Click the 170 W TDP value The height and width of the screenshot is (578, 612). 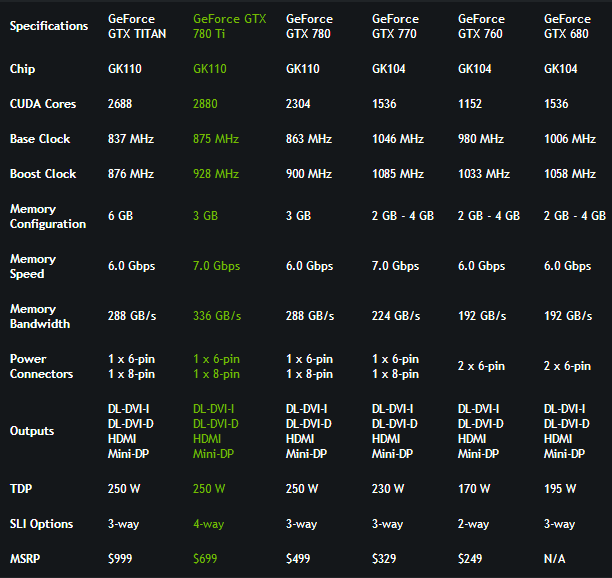click(x=474, y=489)
